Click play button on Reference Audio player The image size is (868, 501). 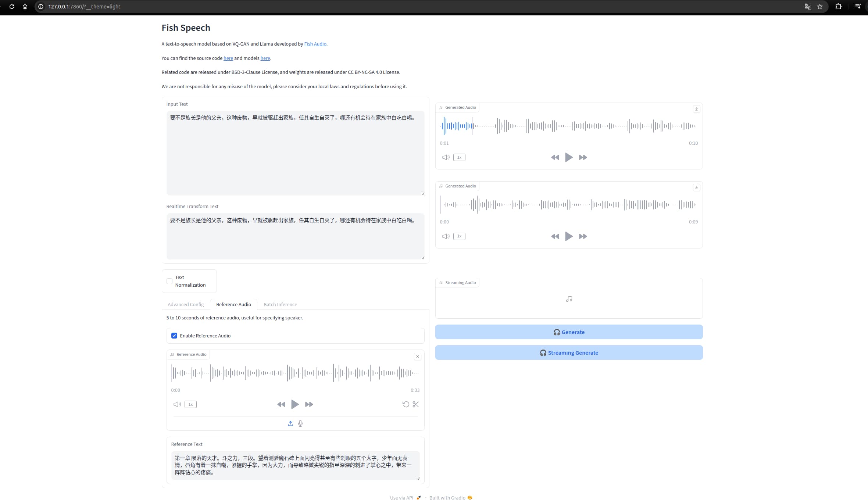pos(295,404)
